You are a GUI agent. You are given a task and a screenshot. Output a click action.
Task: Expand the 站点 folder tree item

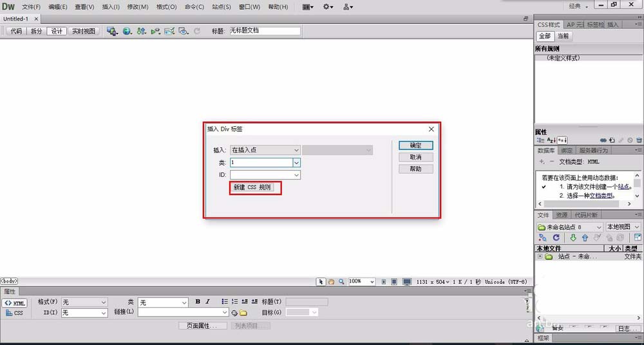point(540,256)
